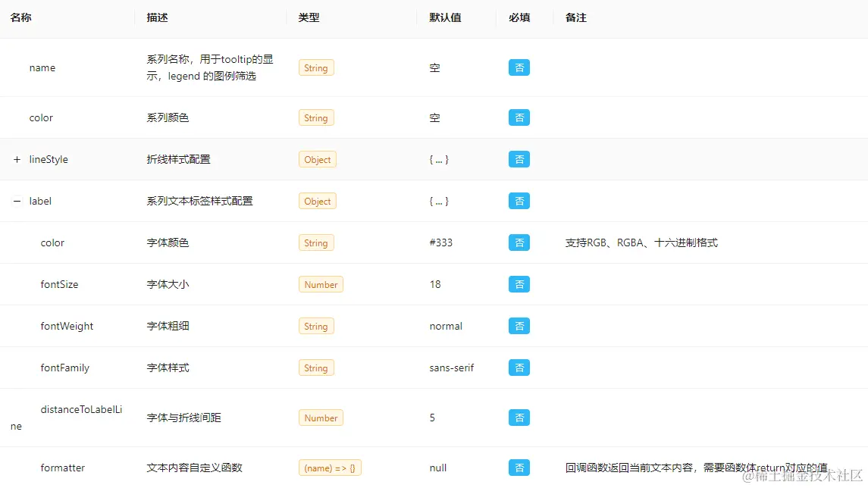Click the default value #333
Screen dimensions: 868x488
click(x=440, y=243)
